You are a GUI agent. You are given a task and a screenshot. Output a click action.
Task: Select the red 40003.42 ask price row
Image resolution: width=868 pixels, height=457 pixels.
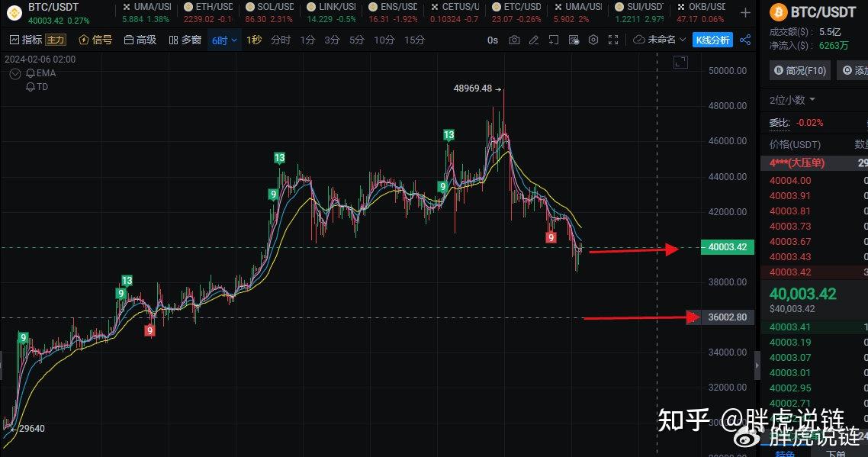[x=815, y=272]
